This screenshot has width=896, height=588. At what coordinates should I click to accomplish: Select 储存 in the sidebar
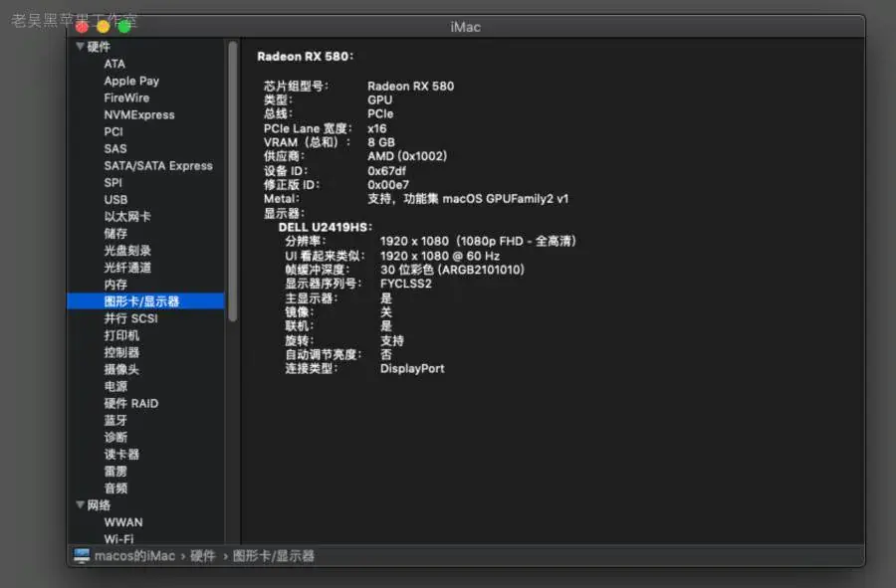pyautogui.click(x=115, y=234)
